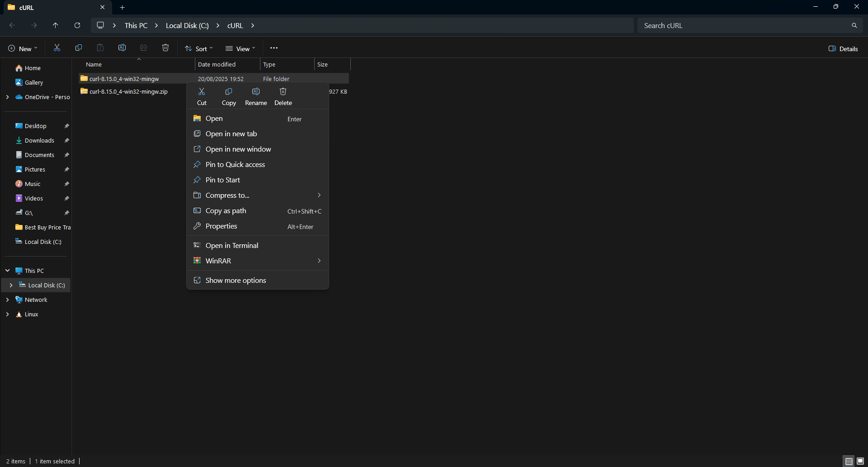Click the Refresh button in navigation bar

[77, 25]
